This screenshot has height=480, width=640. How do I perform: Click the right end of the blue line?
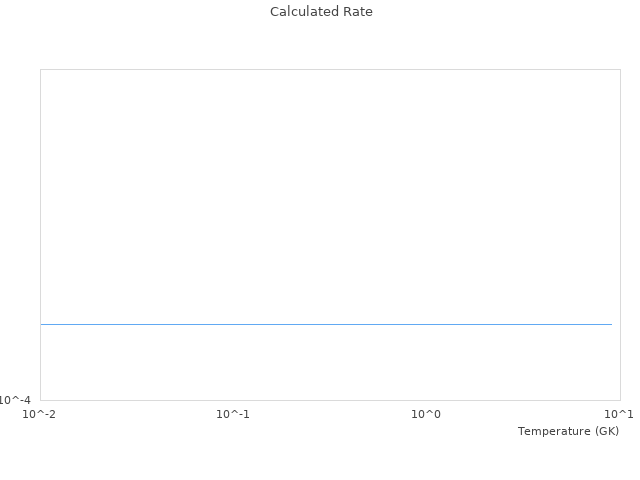[611, 324]
